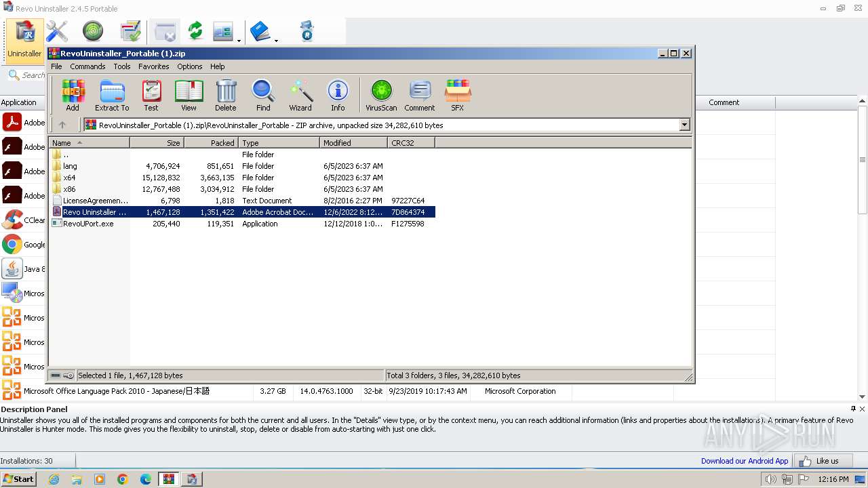Select the lang folder row
868x488 pixels.
point(241,166)
